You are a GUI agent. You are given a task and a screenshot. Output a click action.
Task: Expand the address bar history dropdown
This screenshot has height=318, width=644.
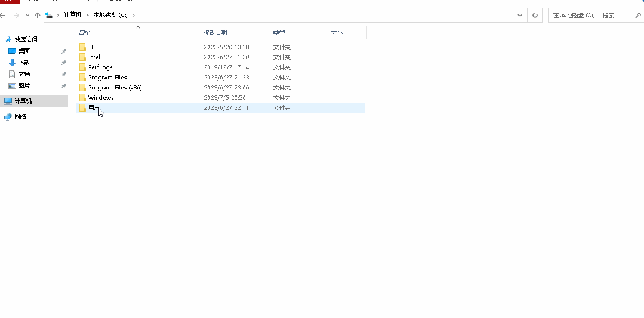point(520,15)
